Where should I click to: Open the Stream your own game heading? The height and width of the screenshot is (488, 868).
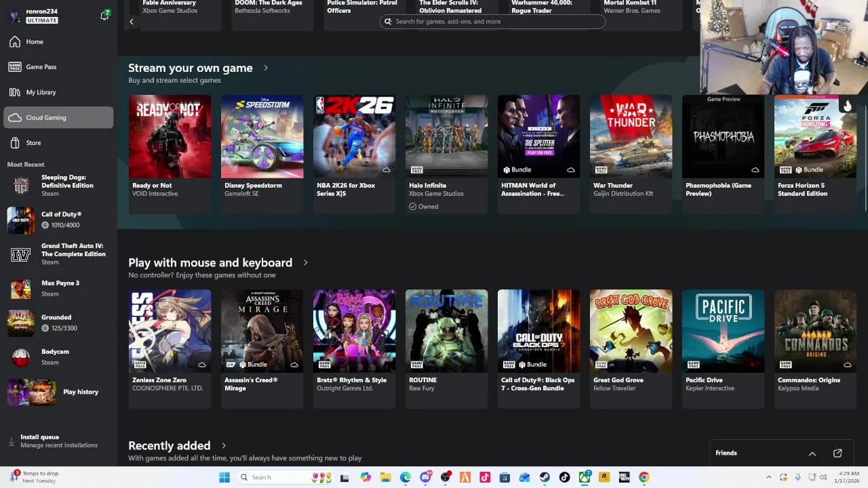(191, 68)
